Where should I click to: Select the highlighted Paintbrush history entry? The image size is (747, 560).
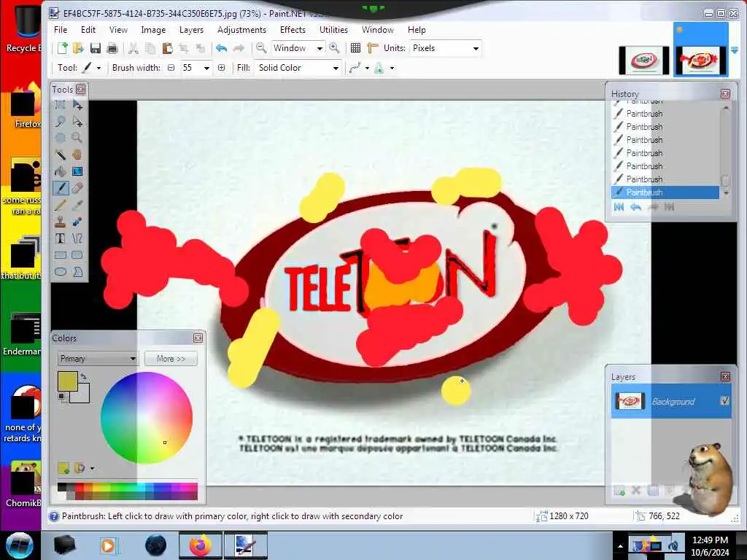pyautogui.click(x=665, y=192)
